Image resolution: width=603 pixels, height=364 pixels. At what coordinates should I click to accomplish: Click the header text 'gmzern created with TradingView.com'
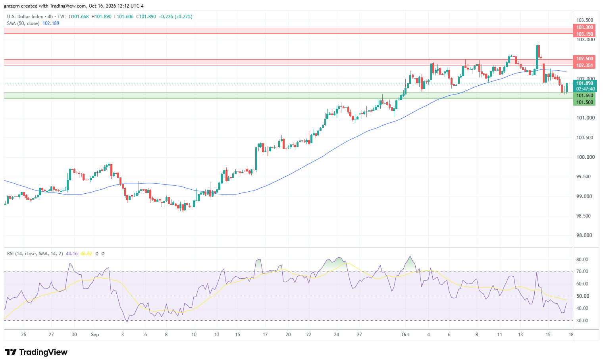tap(45, 6)
